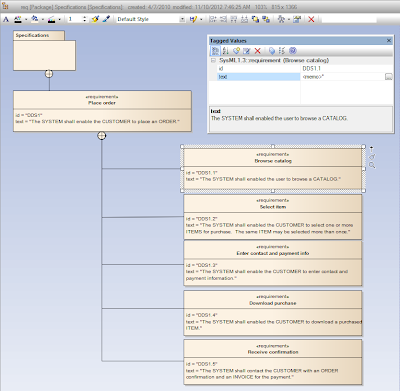
Task: Click new tagged value icon
Action: (x=236, y=51)
